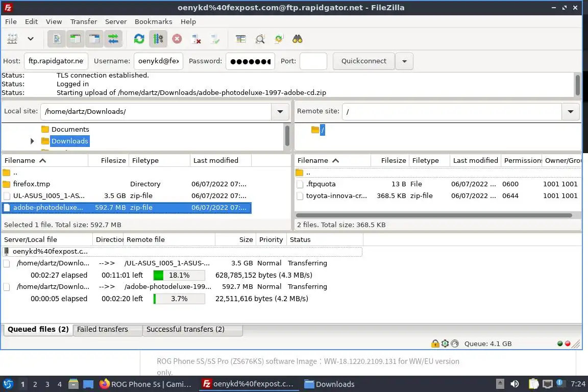Open directory listing filters dialog
The width and height of the screenshot is (588, 392).
coord(241,39)
